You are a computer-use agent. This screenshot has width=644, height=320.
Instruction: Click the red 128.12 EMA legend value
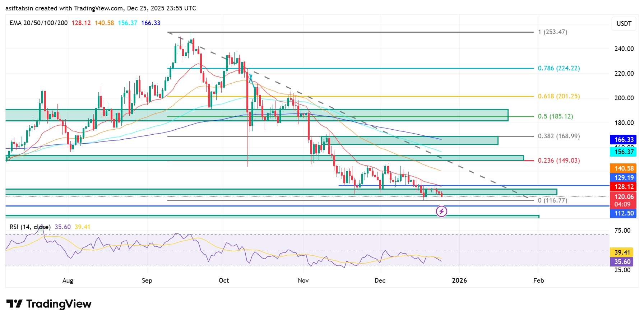(81, 23)
